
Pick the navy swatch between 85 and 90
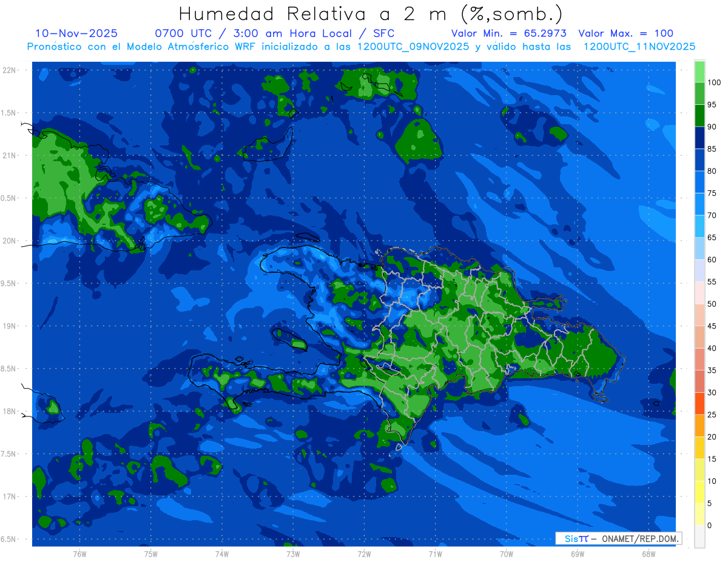point(699,138)
